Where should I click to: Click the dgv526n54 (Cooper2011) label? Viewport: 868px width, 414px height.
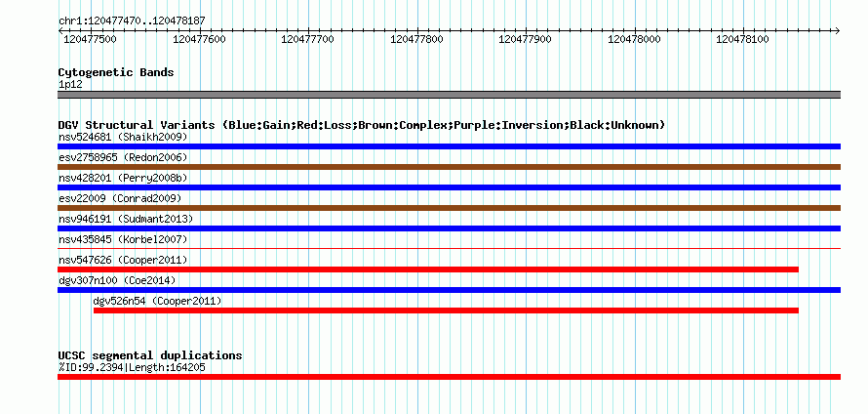pyautogui.click(x=157, y=301)
